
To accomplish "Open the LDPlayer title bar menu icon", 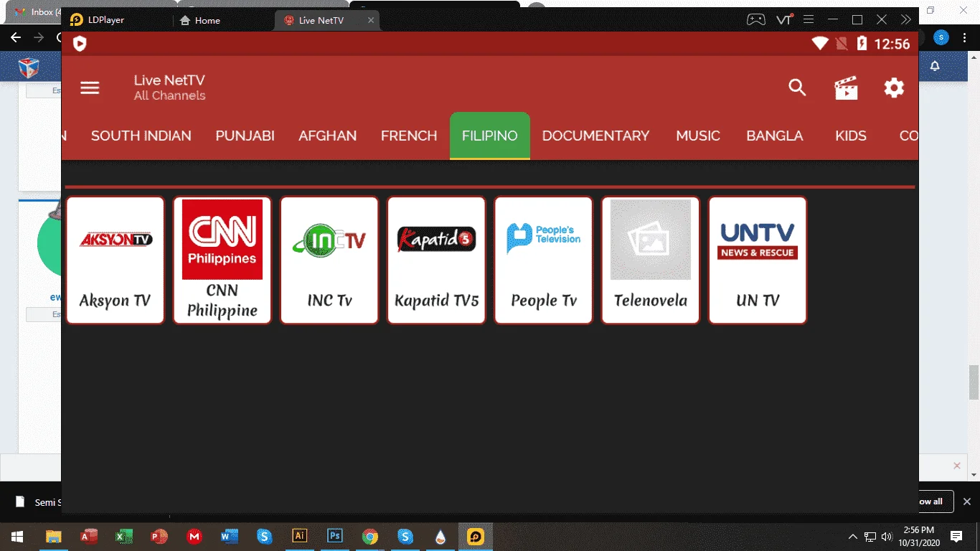I will (x=809, y=20).
